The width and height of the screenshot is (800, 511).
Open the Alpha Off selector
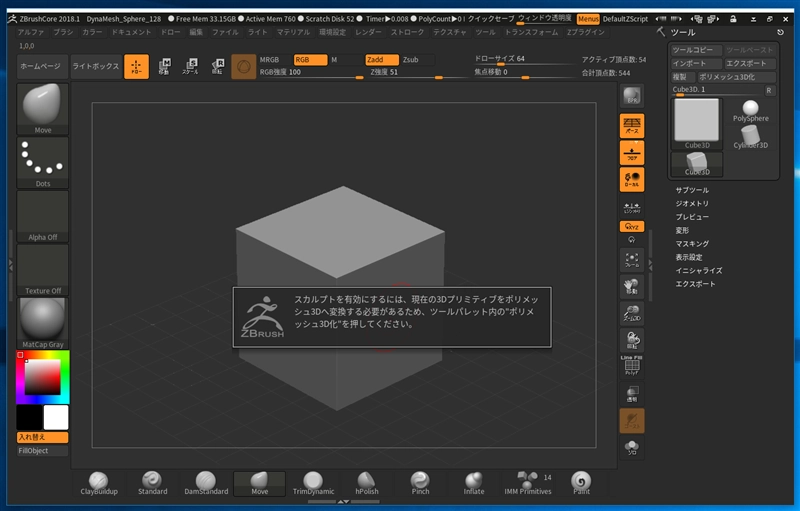coord(42,216)
